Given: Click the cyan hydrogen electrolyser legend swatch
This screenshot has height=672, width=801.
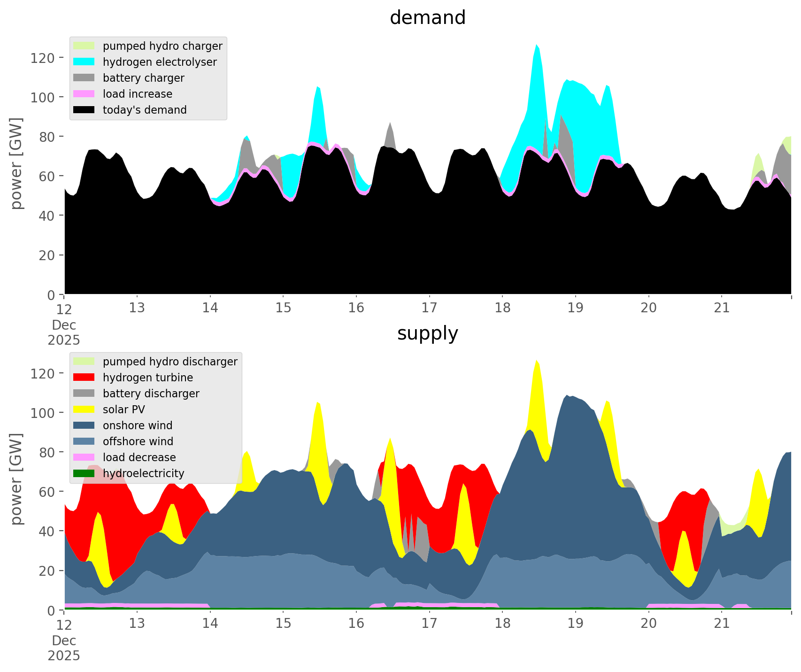Looking at the screenshot, I should coord(84,62).
